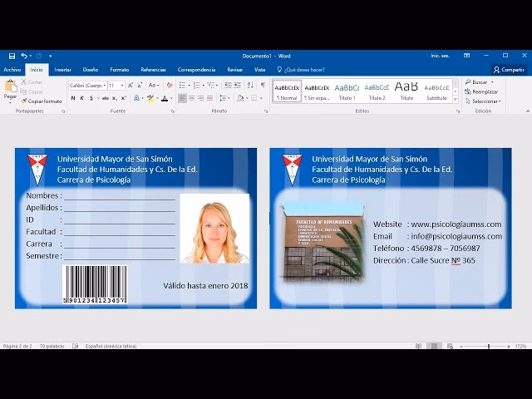Switch to the Referencias tab
Screen dimensions: 532x399
pyautogui.click(x=153, y=70)
